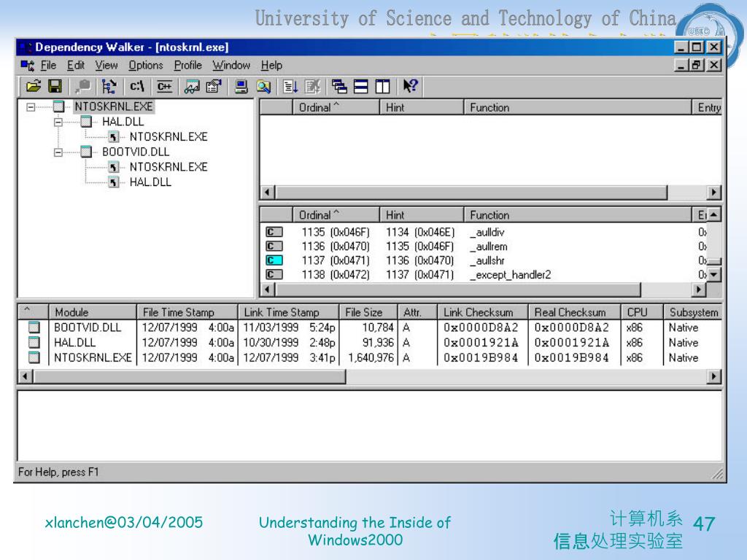Toggle the Full Paths c:\ icon
This screenshot has height=560, width=747.
click(x=136, y=86)
